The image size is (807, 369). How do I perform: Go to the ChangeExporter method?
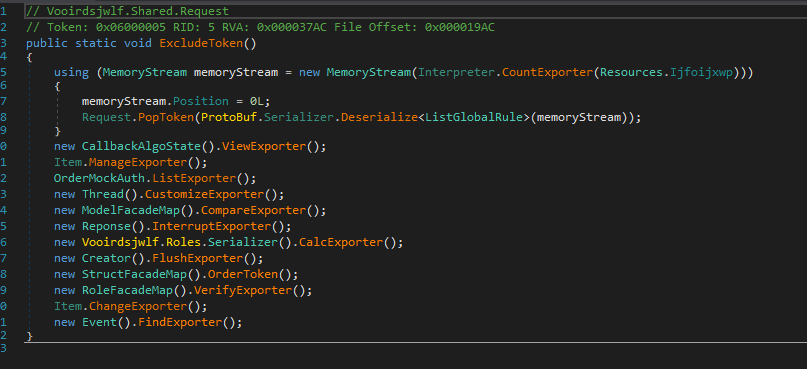click(x=137, y=306)
